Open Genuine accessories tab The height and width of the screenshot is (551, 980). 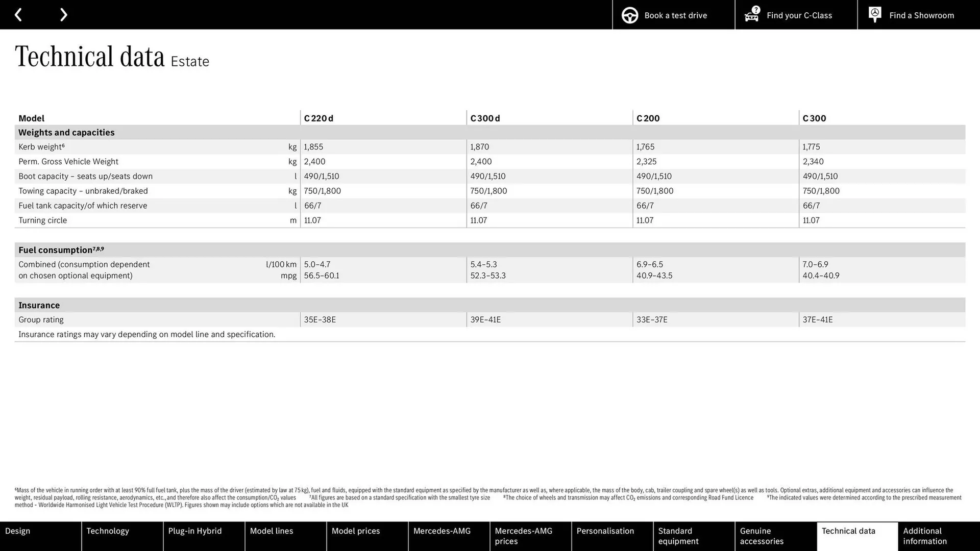tap(775, 536)
